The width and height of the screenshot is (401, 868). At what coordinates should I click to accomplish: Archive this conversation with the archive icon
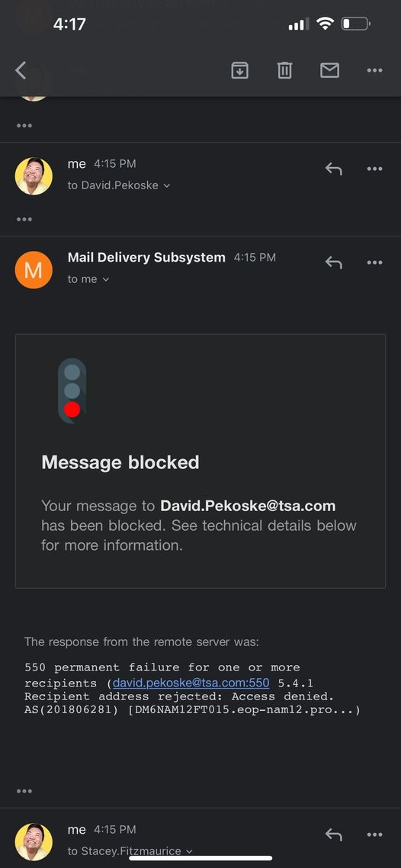pyautogui.click(x=239, y=70)
